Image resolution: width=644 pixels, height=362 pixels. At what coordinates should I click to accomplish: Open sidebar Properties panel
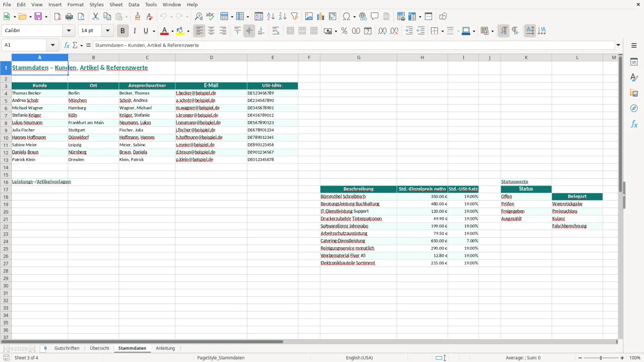click(x=634, y=62)
